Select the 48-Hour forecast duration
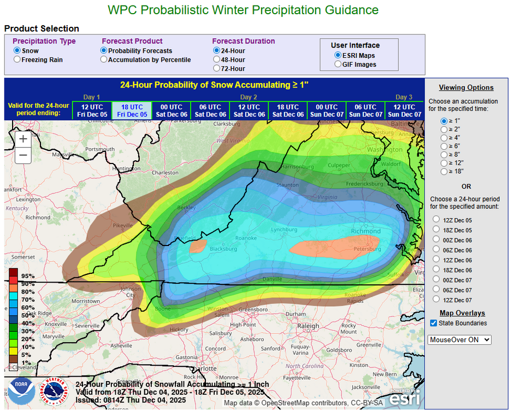 [x=217, y=59]
